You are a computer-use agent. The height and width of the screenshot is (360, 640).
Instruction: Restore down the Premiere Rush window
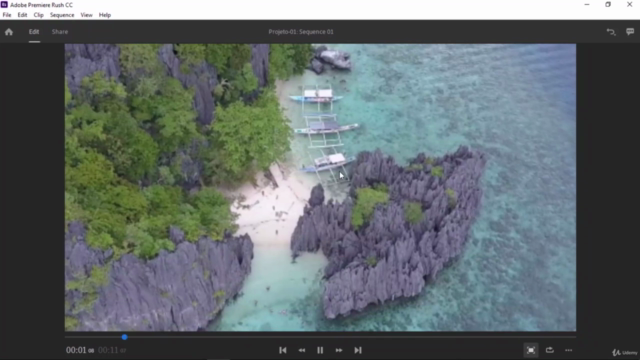coord(608,4)
